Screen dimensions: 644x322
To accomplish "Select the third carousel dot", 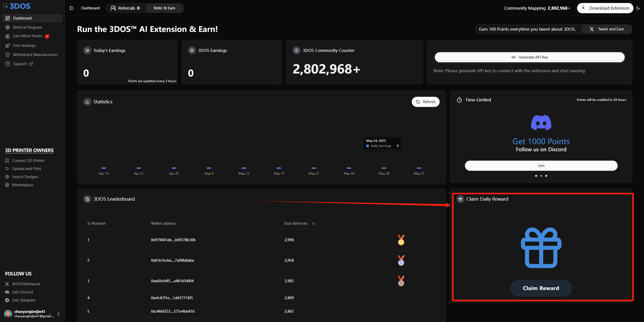I will [x=546, y=176].
